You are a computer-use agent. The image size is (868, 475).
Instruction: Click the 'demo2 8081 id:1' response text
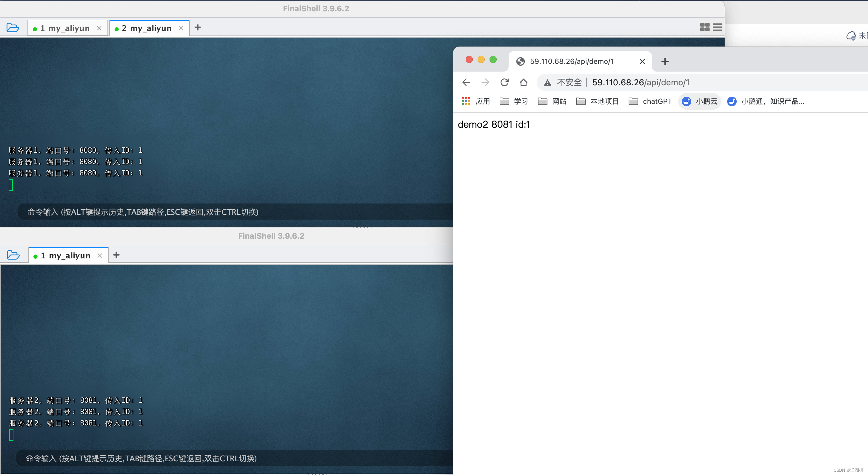(x=494, y=125)
